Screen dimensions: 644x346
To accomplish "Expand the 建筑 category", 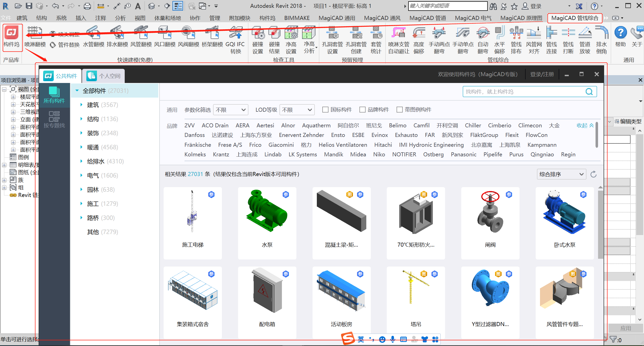I will click(x=81, y=105).
